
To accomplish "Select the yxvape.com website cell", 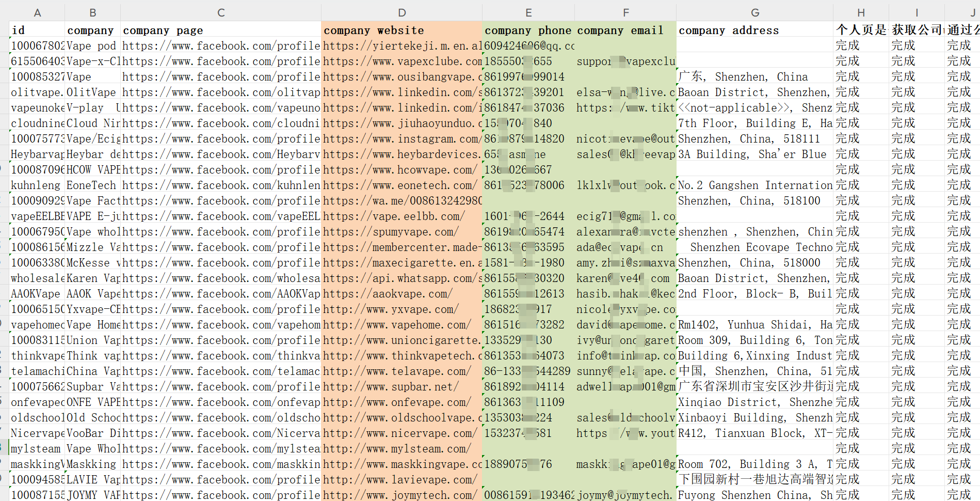I will click(x=402, y=309).
